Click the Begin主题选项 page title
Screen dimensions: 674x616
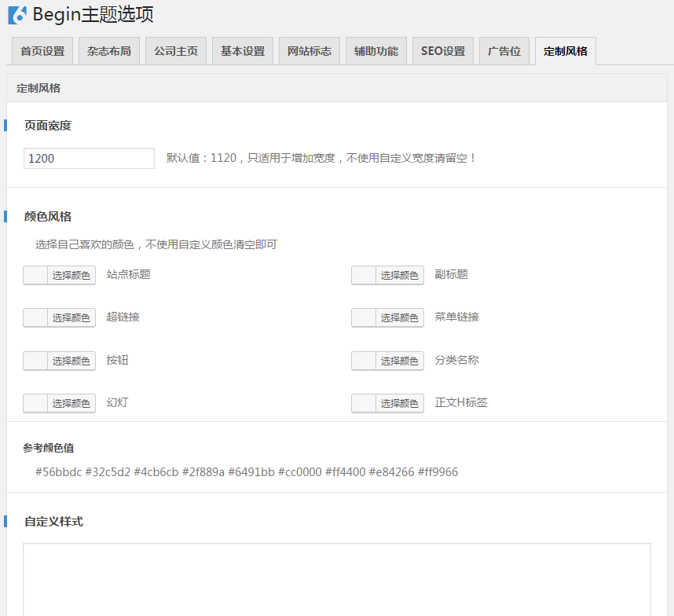point(93,15)
